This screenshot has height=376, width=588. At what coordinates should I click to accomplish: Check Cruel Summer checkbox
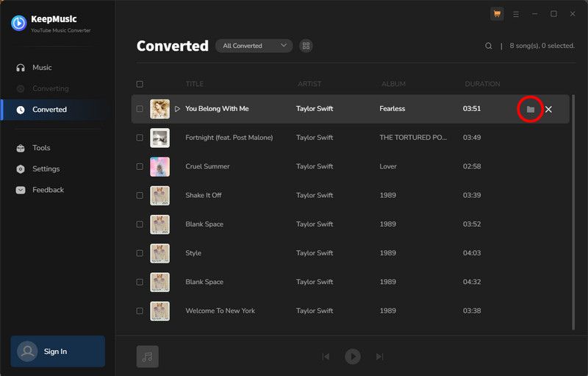[140, 166]
